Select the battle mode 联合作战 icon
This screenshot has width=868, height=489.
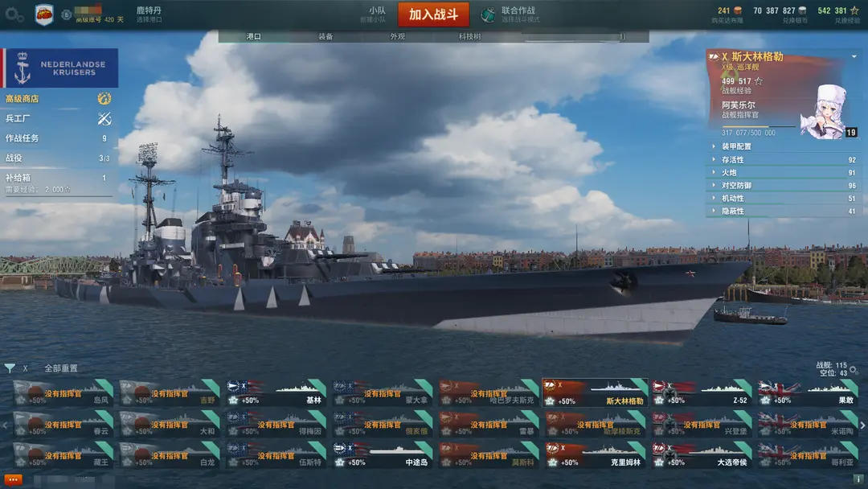coord(488,14)
